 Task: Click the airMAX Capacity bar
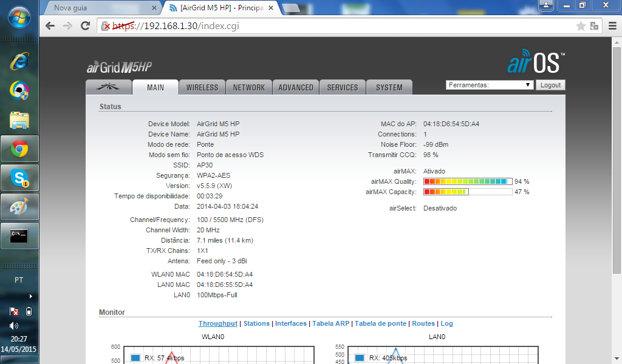(468, 192)
